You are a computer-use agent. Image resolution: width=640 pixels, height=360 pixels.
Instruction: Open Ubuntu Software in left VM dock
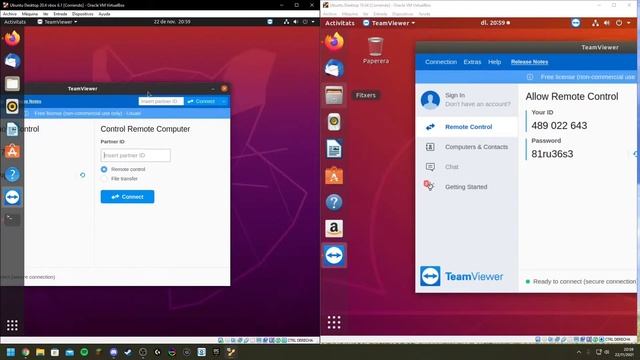[x=12, y=151]
